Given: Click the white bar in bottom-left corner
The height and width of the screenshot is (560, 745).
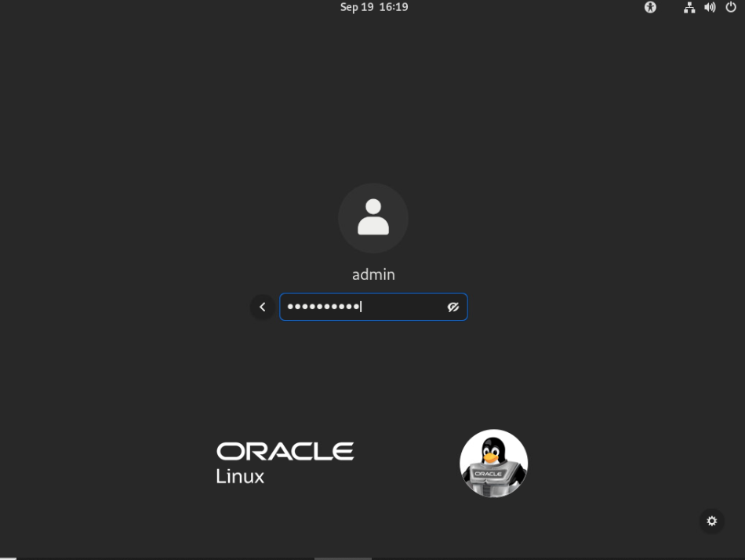Looking at the screenshot, I should pos(8,558).
